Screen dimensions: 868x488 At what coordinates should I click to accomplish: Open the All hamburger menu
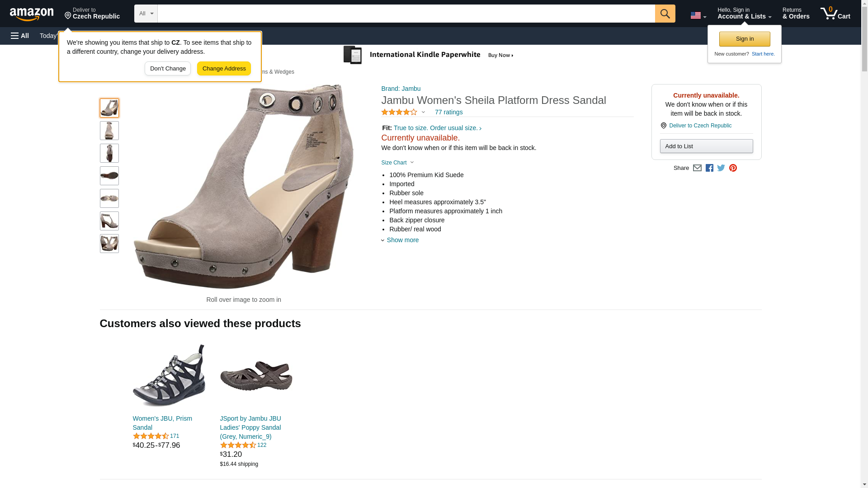point(20,36)
